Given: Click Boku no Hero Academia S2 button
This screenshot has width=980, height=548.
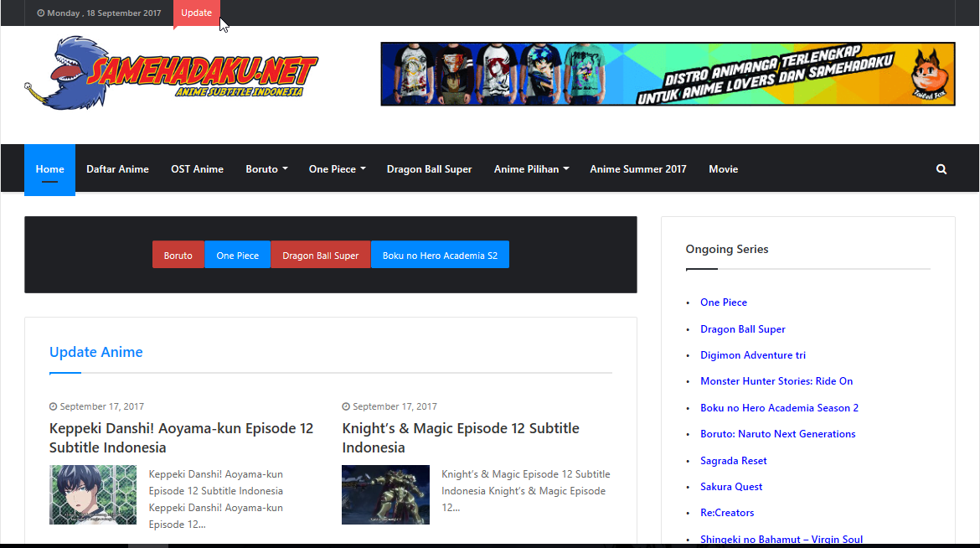Looking at the screenshot, I should coord(440,255).
